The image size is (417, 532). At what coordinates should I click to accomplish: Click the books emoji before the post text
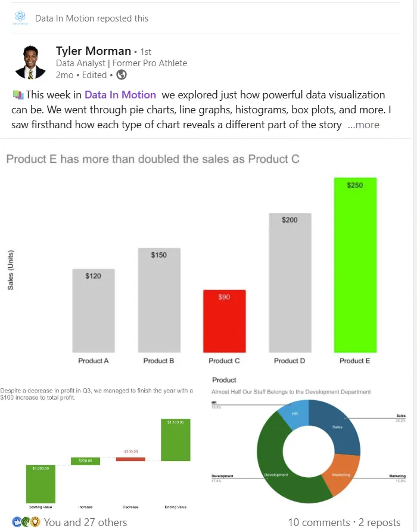coord(18,95)
